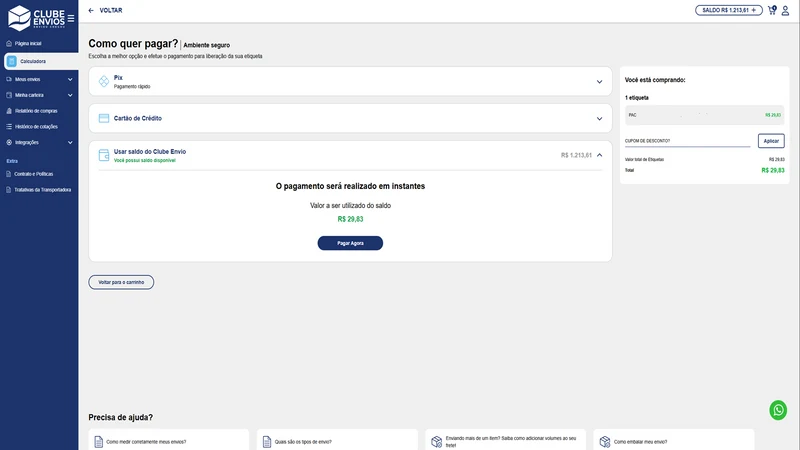This screenshot has height=450, width=800.
Task: Click the back arrow next to VOLTAR
Action: click(x=91, y=10)
